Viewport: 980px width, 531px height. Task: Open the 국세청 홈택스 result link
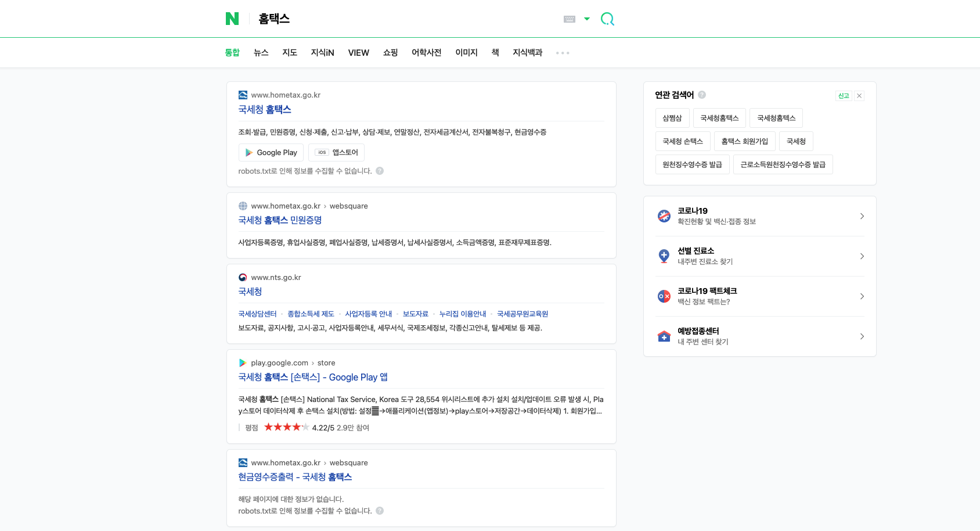pos(265,109)
